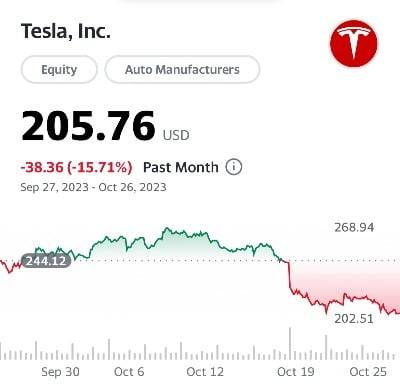Click the Sep 30 axis label

pyautogui.click(x=60, y=372)
